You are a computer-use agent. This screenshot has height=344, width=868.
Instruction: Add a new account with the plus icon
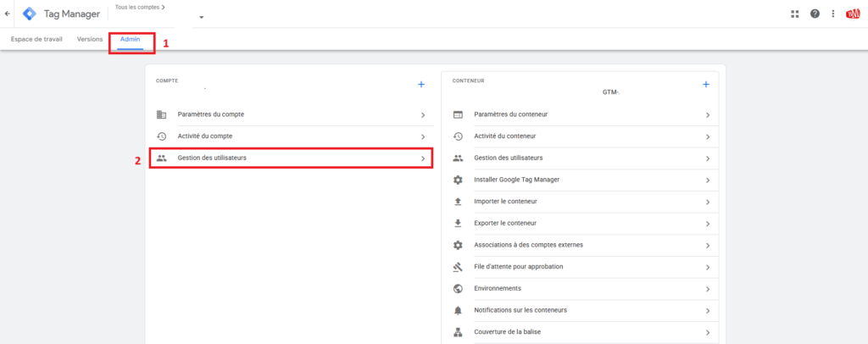421,85
